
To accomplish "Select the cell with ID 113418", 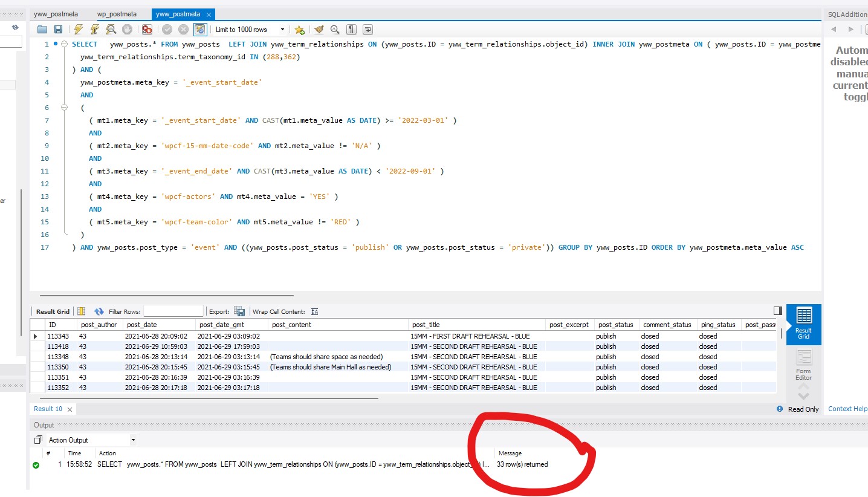I will (x=61, y=346).
